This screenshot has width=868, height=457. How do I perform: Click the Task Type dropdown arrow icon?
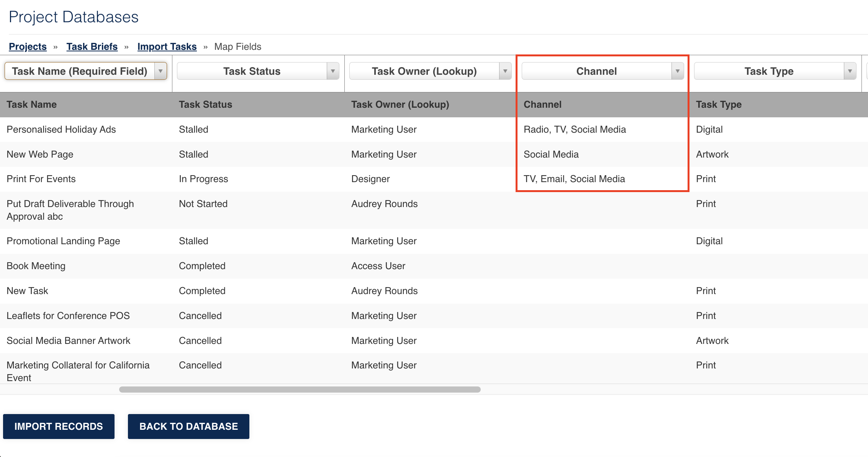coord(850,71)
